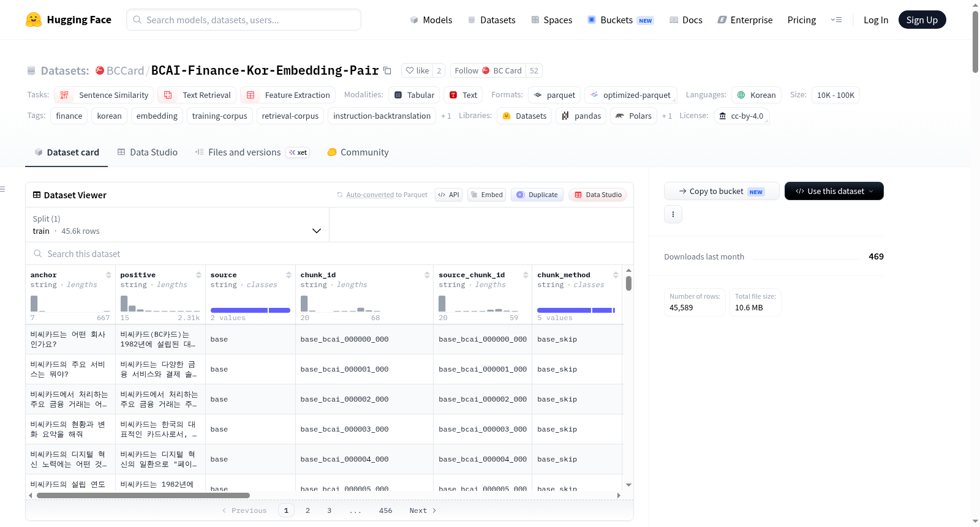Click the Sign Up button
Viewport: 980px width, 527px height.
[x=922, y=20]
